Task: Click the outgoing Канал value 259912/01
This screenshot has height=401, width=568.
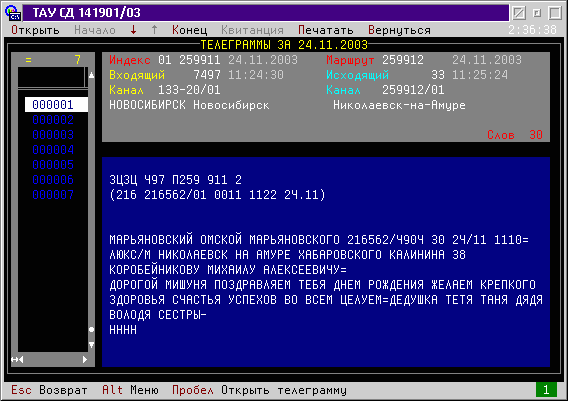Action: pos(413,90)
